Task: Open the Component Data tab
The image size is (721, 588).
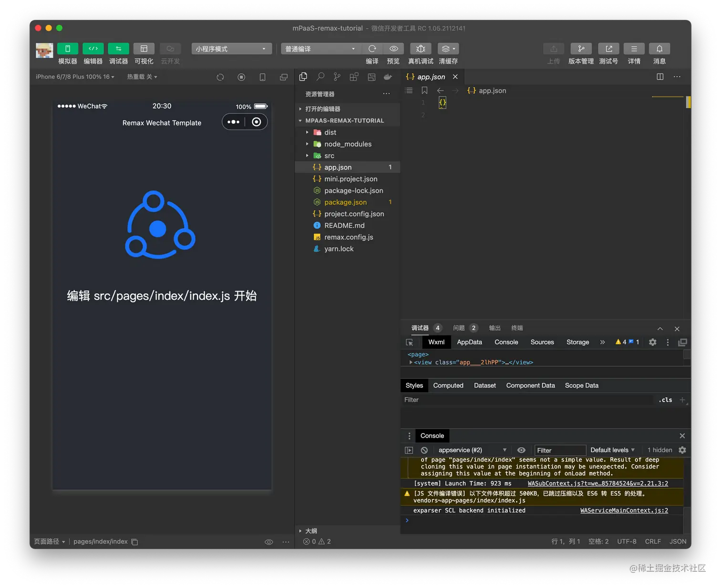Action: [530, 385]
